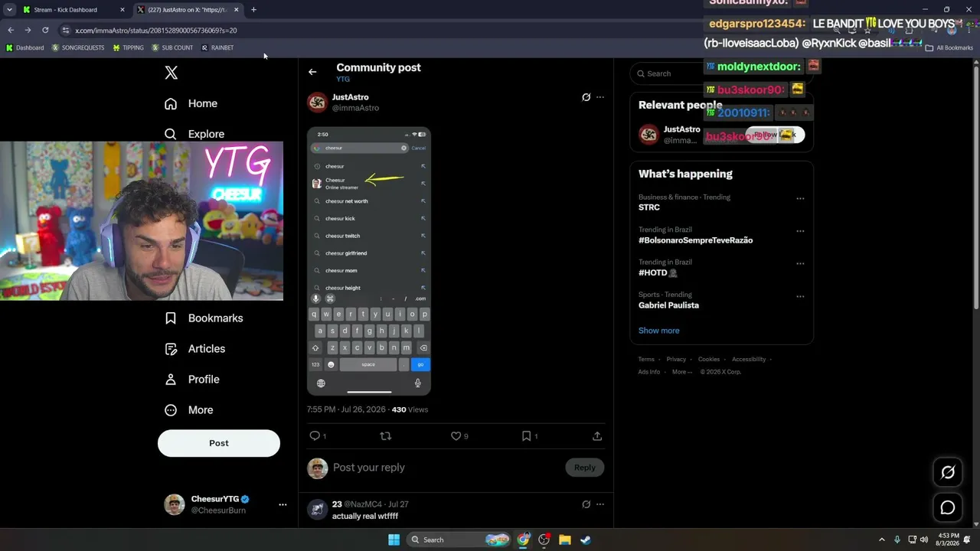Expand the More menu in X sidebar
This screenshot has height=551, width=980.
(x=189, y=410)
